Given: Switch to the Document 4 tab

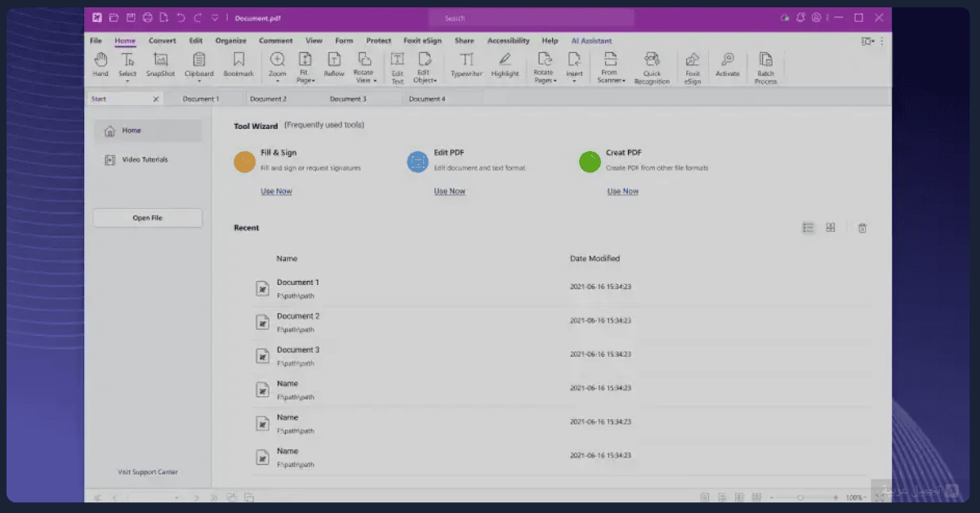Looking at the screenshot, I should [x=427, y=99].
